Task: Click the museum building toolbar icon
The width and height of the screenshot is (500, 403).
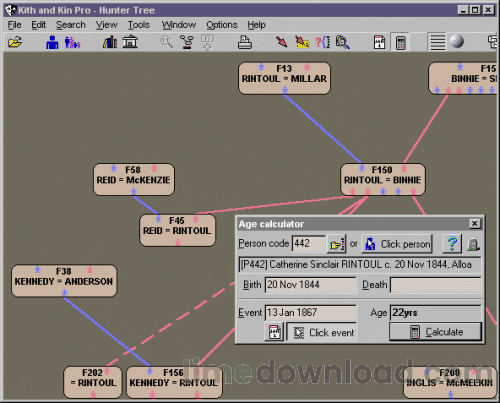Action: click(130, 42)
